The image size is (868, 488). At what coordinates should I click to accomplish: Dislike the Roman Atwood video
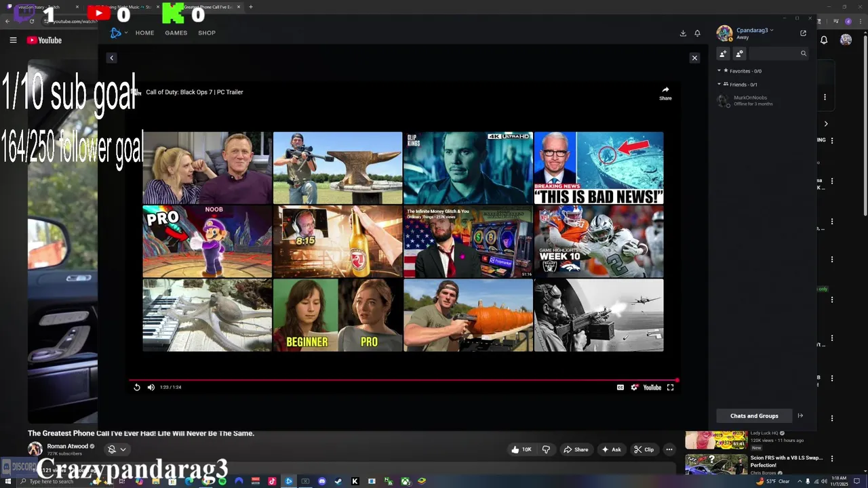[x=546, y=449]
